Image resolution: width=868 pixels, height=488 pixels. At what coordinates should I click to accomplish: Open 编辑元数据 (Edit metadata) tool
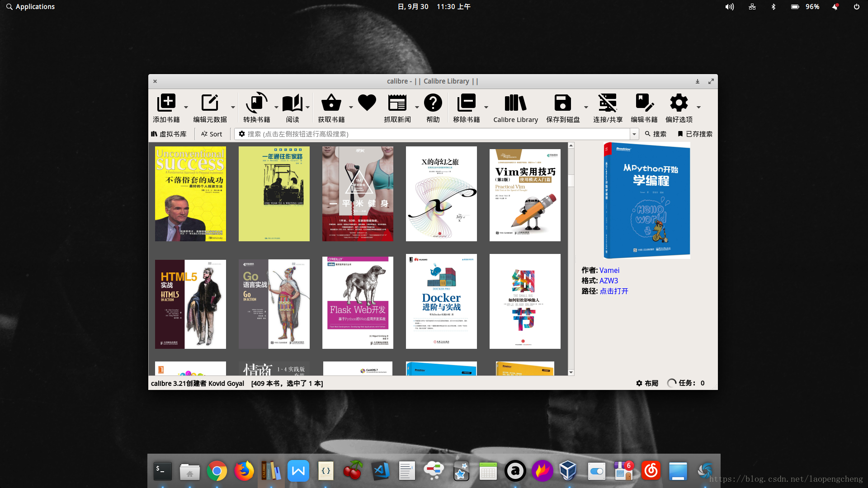click(x=210, y=103)
